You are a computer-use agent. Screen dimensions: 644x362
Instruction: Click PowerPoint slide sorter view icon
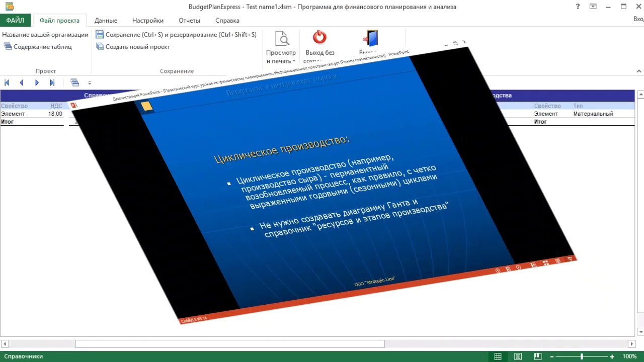tap(546, 263)
